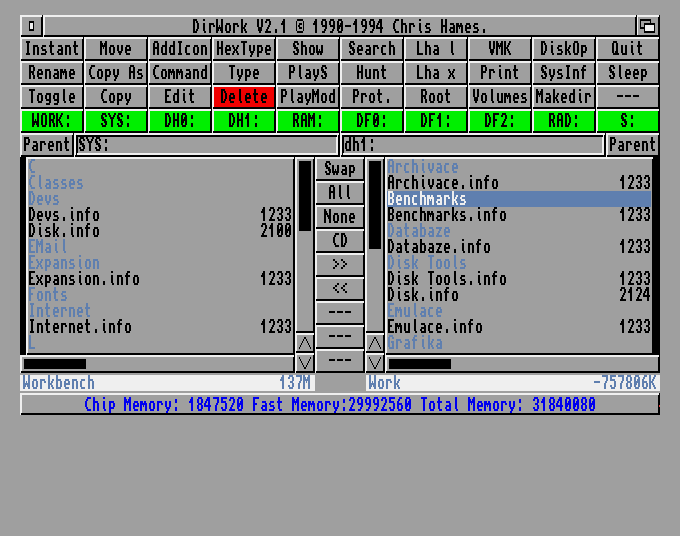Select Expansion.info in the left file list
680x536 pixels.
point(84,279)
